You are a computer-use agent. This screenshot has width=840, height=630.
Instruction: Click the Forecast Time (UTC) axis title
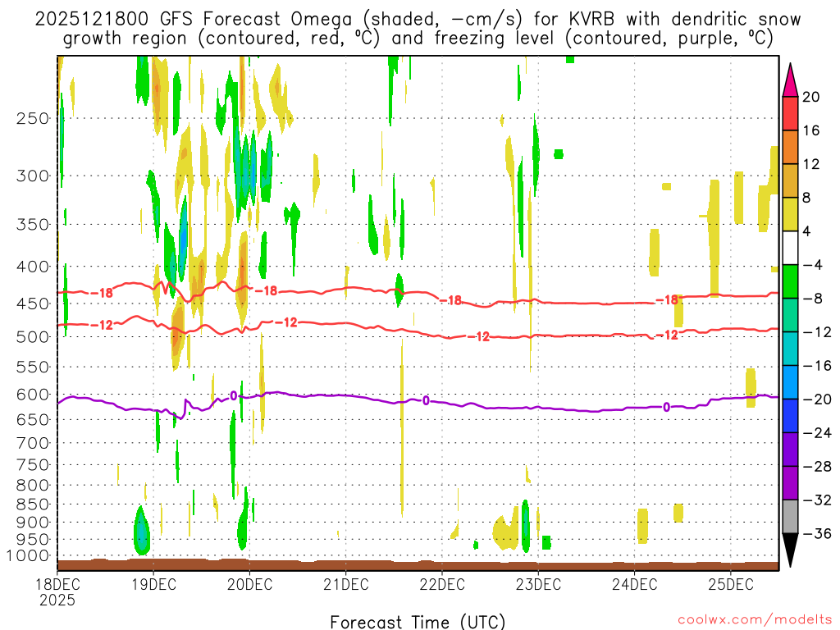point(418,622)
